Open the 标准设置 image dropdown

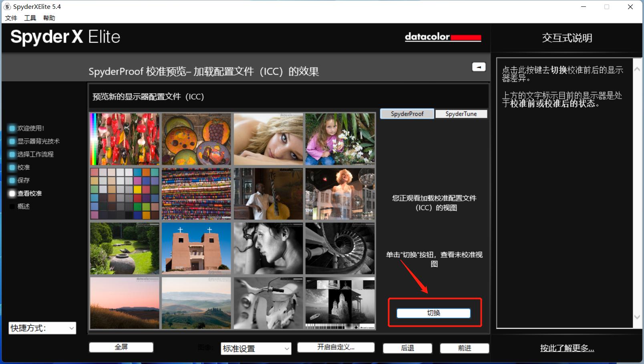click(x=256, y=348)
